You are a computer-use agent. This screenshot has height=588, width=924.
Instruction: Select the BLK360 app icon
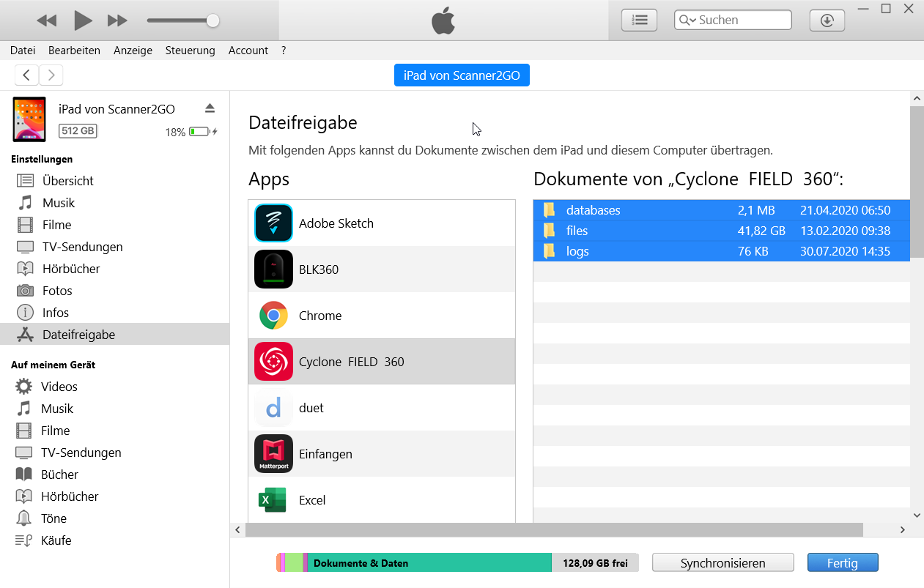pos(273,269)
